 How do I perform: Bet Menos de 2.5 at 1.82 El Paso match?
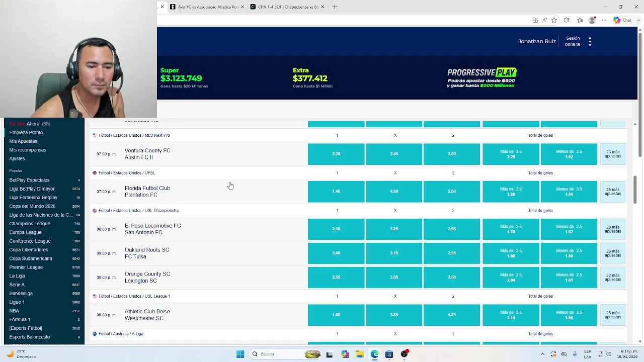pyautogui.click(x=569, y=229)
